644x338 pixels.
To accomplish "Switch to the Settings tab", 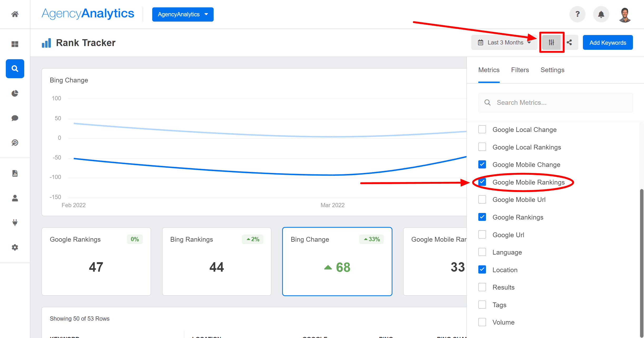I will pos(552,70).
